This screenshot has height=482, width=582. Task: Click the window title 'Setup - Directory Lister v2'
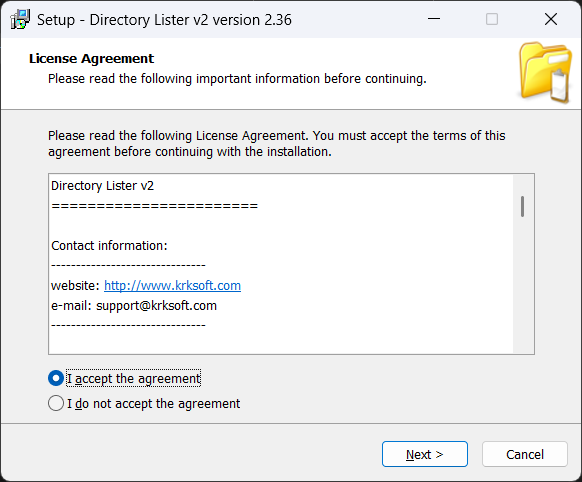click(164, 20)
